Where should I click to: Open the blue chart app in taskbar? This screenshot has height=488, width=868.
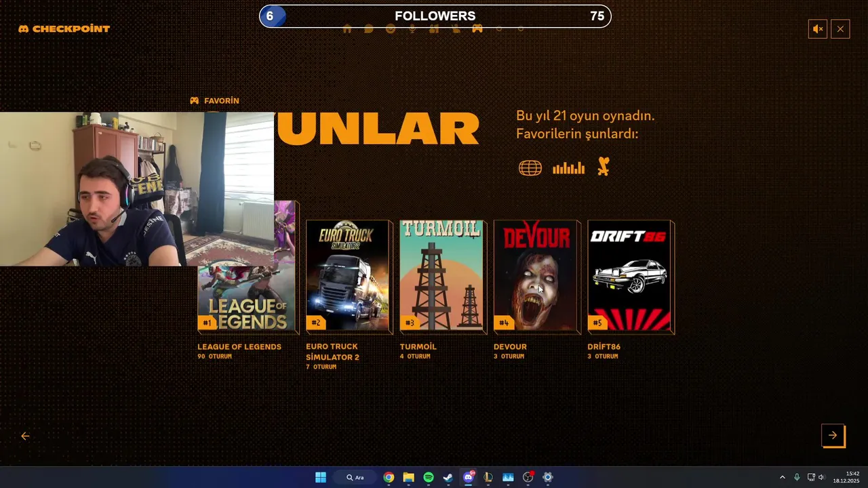tap(508, 477)
